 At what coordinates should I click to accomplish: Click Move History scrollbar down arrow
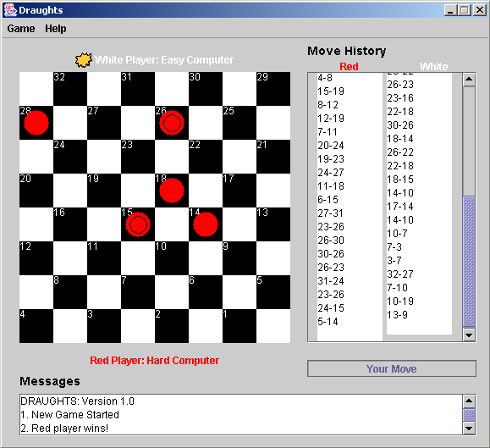point(469,335)
